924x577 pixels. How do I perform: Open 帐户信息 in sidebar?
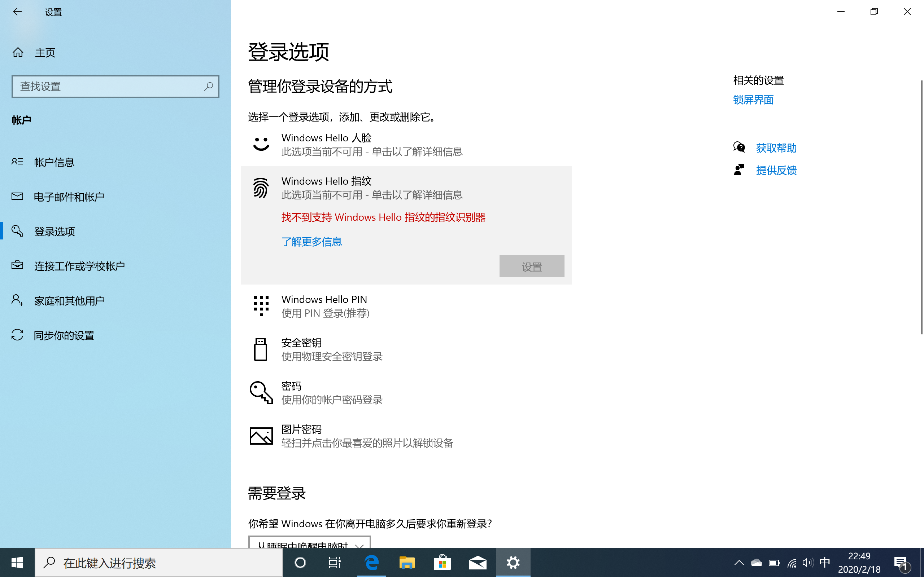click(x=54, y=162)
